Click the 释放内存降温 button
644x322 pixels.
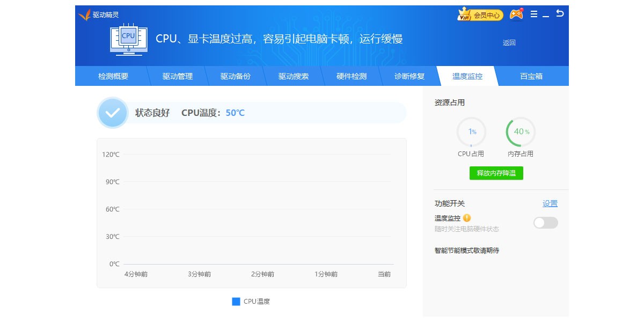(x=496, y=173)
